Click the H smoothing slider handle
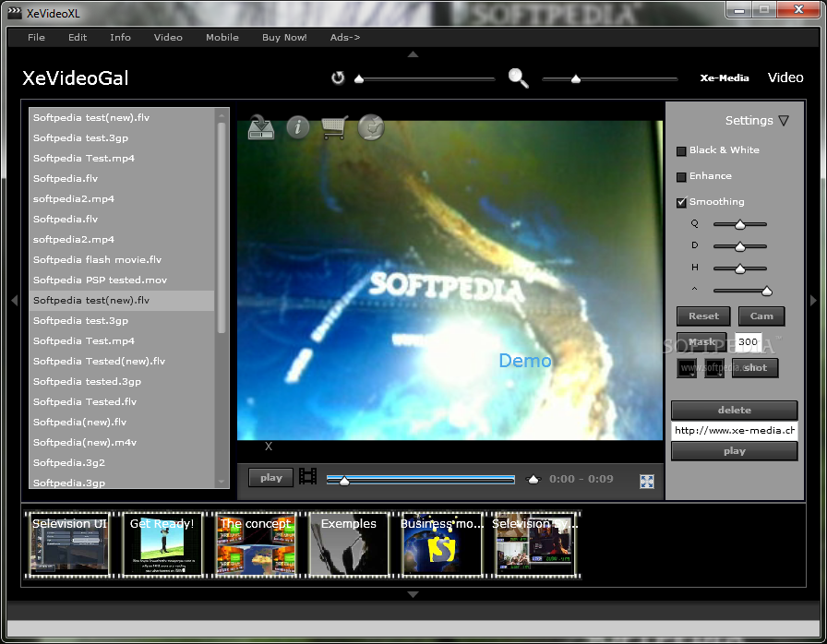This screenshot has width=827, height=644. [x=740, y=268]
